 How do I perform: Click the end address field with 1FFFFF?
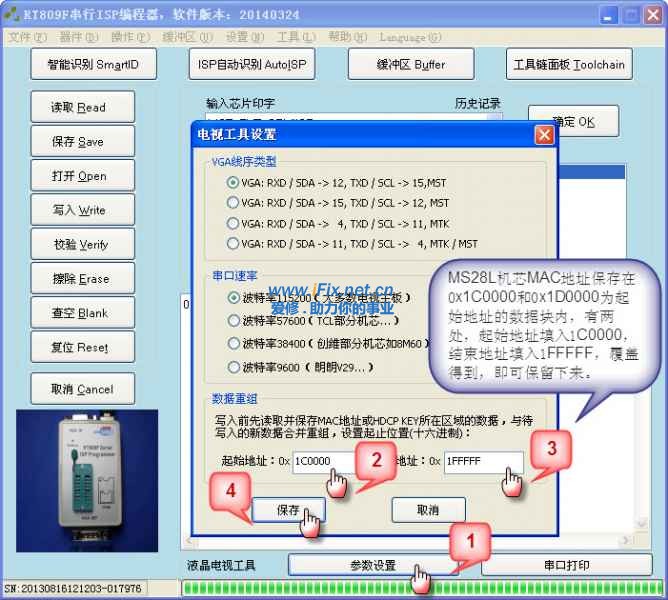[482, 463]
